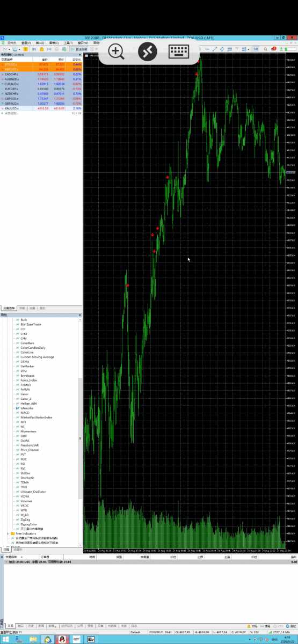Click the icon beside the OBV indicator
Image resolution: width=298 pixels, height=644 pixels.
tap(17, 436)
